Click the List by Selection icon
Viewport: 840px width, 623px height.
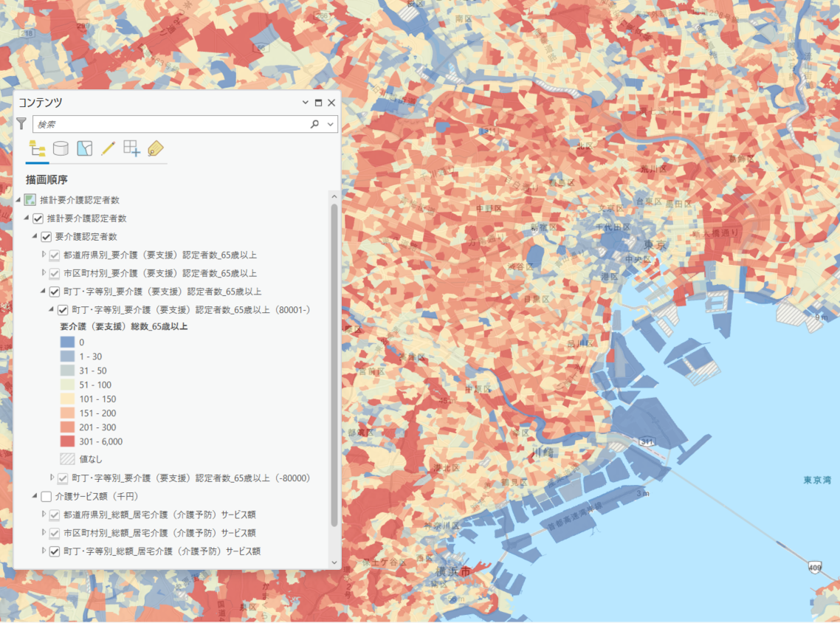coord(85,148)
